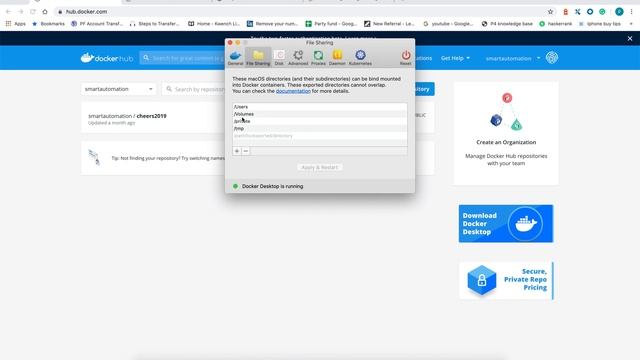Go to the browser home page
The width and height of the screenshot is (640, 360).
click(45, 12)
